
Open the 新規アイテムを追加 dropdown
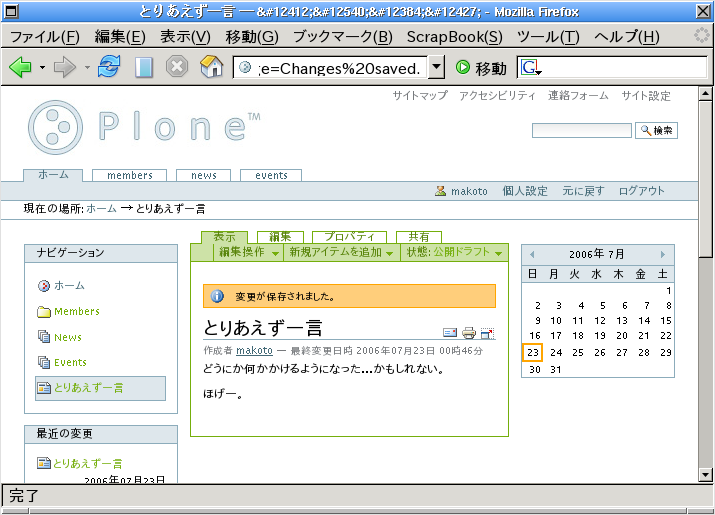[x=341, y=253]
